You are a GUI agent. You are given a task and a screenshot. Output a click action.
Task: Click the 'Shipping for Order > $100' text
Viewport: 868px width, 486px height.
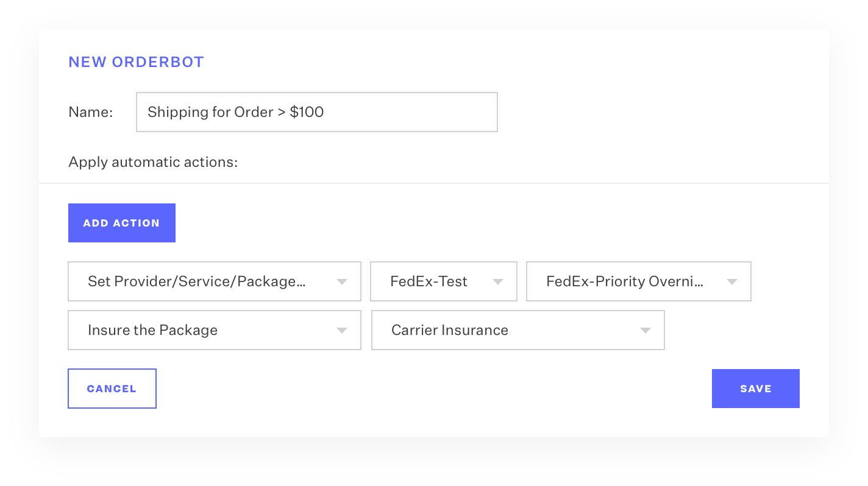(x=236, y=112)
